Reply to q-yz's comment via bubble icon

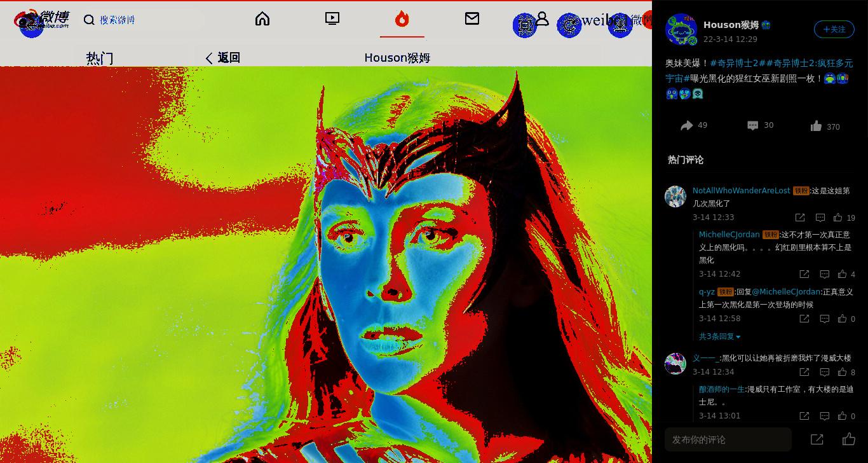coord(824,319)
